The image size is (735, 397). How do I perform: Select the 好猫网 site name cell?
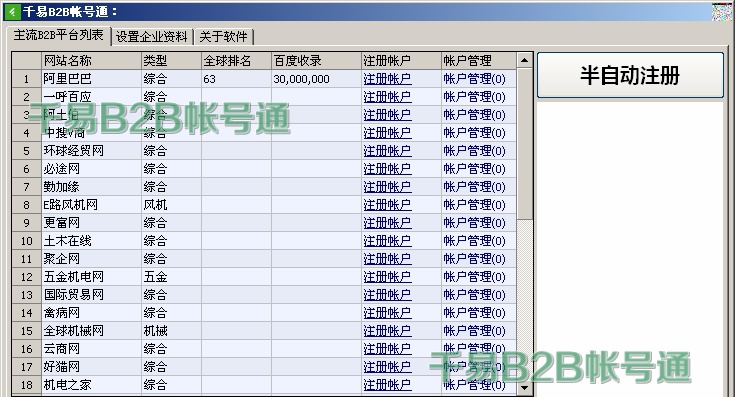(91, 367)
